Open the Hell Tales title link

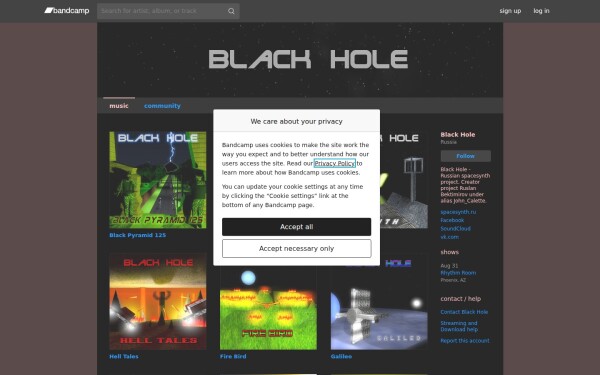[124, 356]
